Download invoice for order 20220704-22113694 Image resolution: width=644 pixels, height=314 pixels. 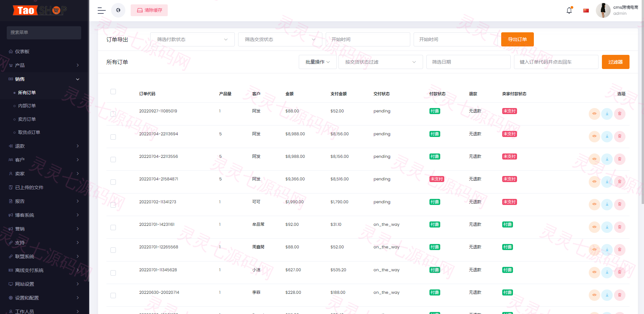(607, 136)
